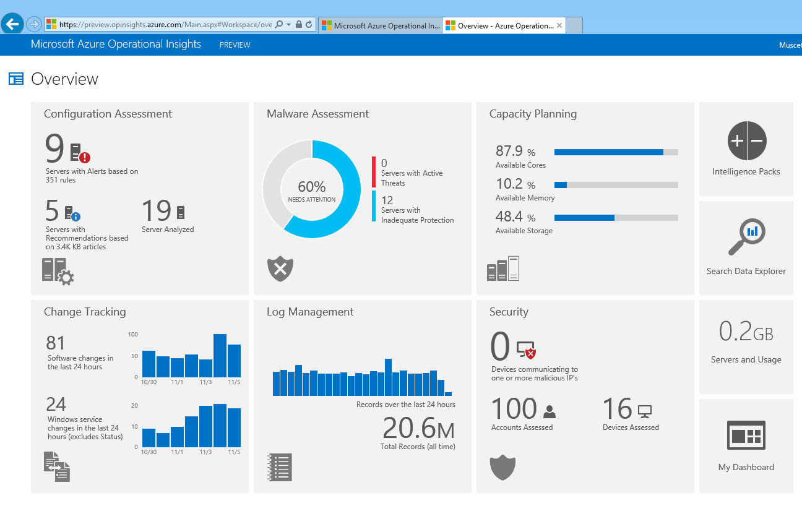Click the 20.6M Total Records value
802x532 pixels.
click(x=419, y=427)
